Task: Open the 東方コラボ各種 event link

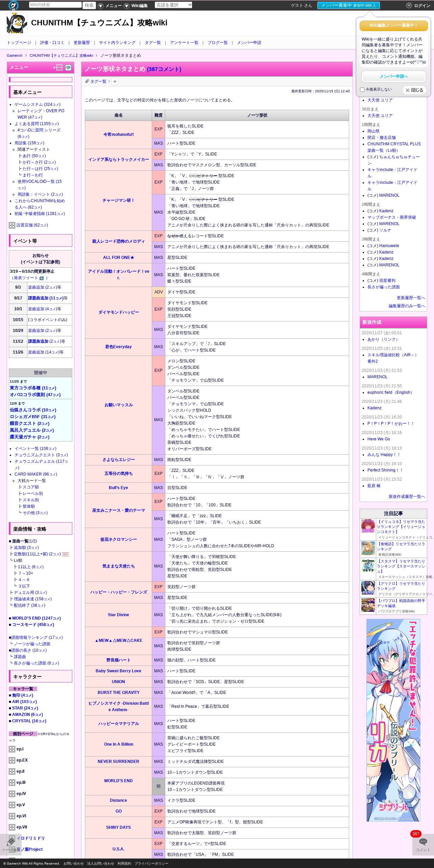Action: (33, 388)
